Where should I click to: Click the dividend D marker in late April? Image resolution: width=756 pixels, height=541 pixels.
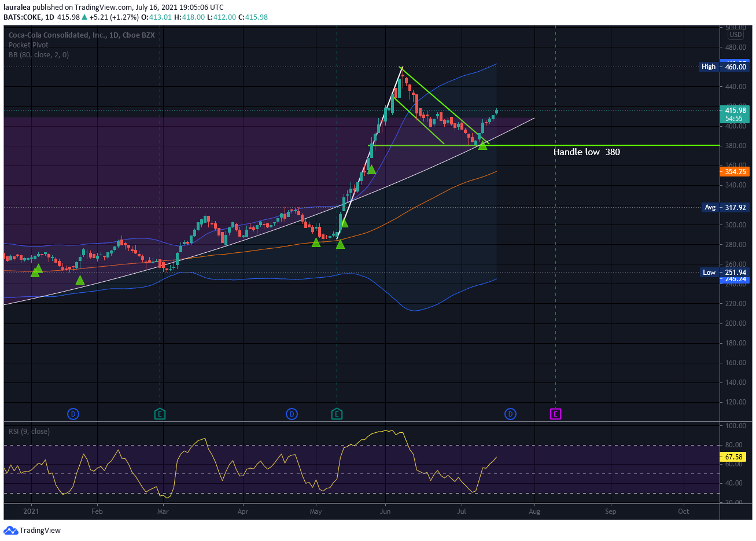(292, 414)
